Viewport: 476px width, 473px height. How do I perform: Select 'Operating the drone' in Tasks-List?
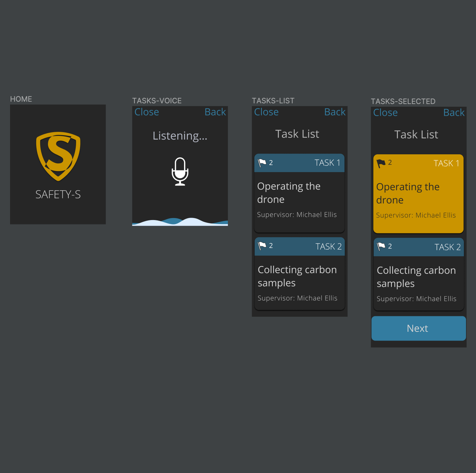[289, 193]
